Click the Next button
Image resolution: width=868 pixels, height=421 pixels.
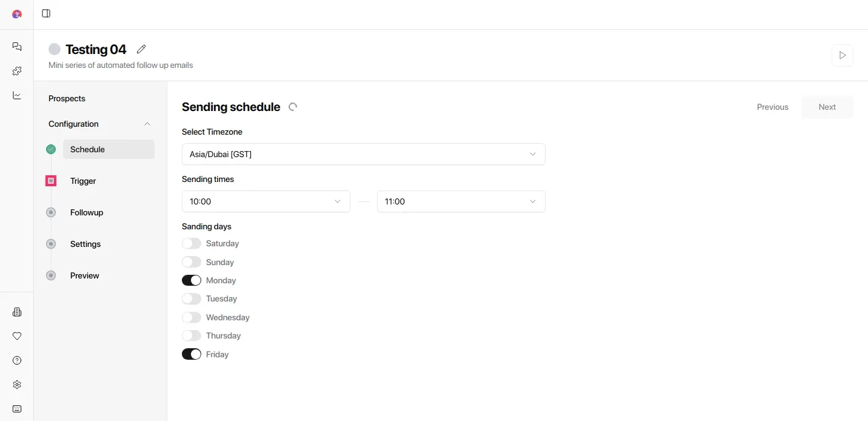pyautogui.click(x=827, y=107)
